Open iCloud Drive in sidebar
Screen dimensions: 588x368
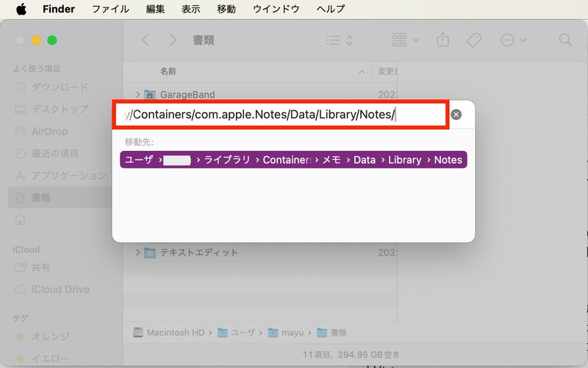[60, 289]
